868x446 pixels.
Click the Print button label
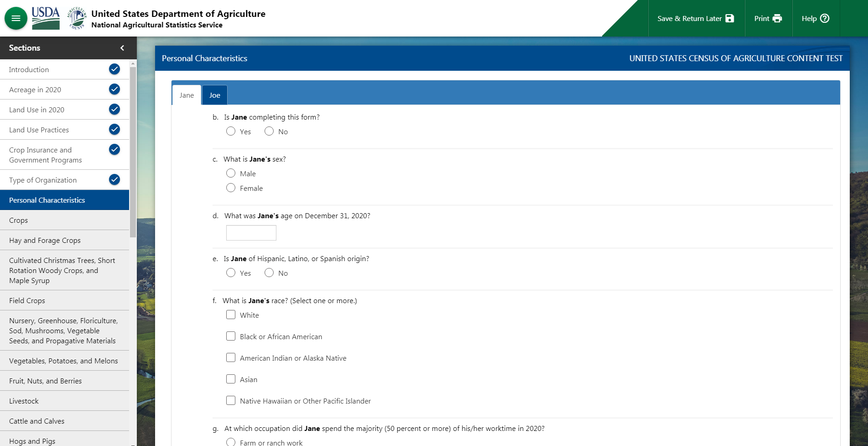762,18
